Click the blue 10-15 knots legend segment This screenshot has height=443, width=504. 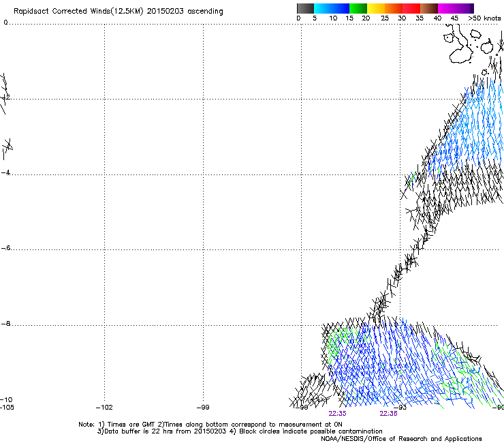(341, 8)
